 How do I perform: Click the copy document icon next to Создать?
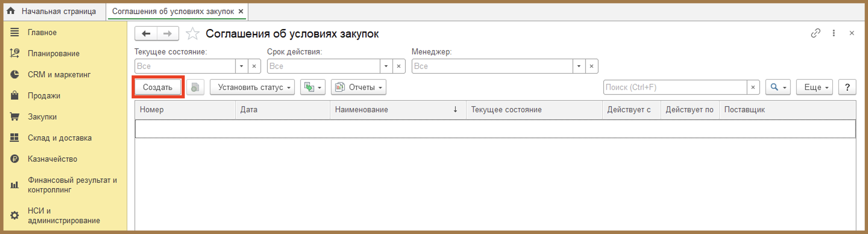pos(195,87)
